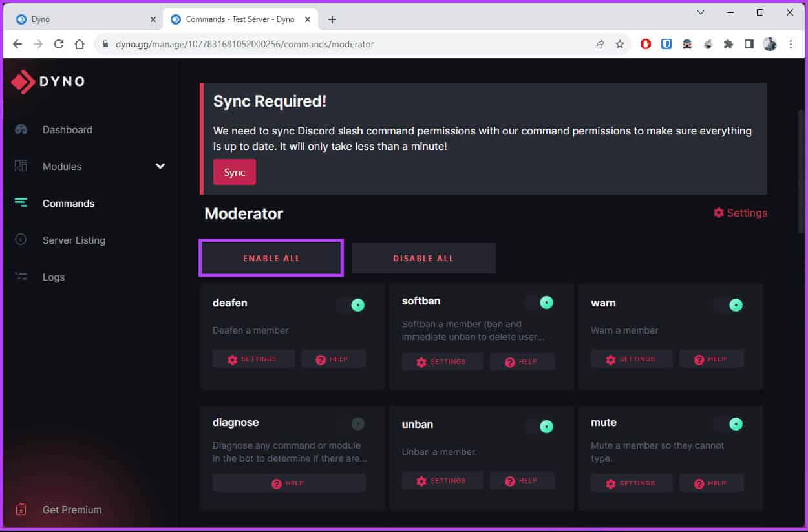Click the Server Listing info icon
Viewport: 808px width, 532px height.
point(21,240)
